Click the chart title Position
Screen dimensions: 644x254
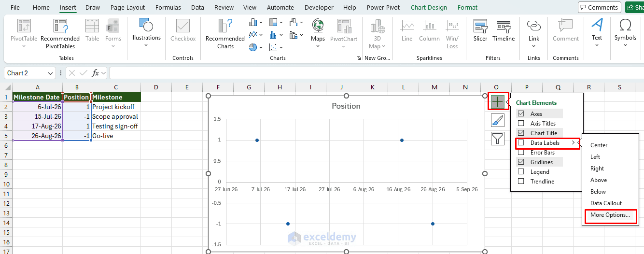point(346,106)
